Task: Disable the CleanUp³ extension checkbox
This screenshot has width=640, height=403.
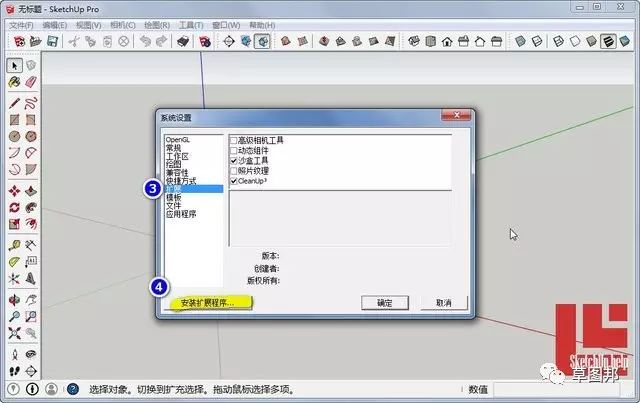Action: coord(234,181)
